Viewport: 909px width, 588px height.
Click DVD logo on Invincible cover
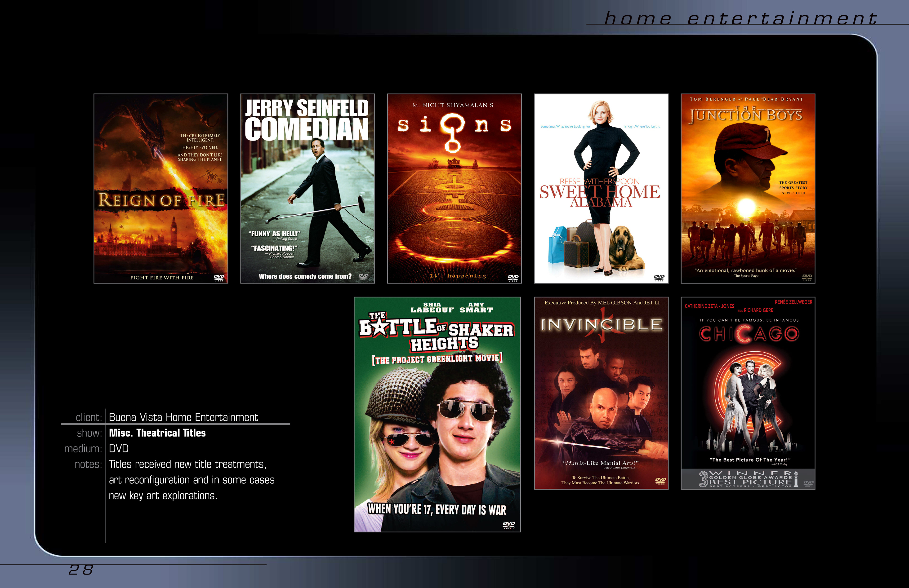[660, 481]
